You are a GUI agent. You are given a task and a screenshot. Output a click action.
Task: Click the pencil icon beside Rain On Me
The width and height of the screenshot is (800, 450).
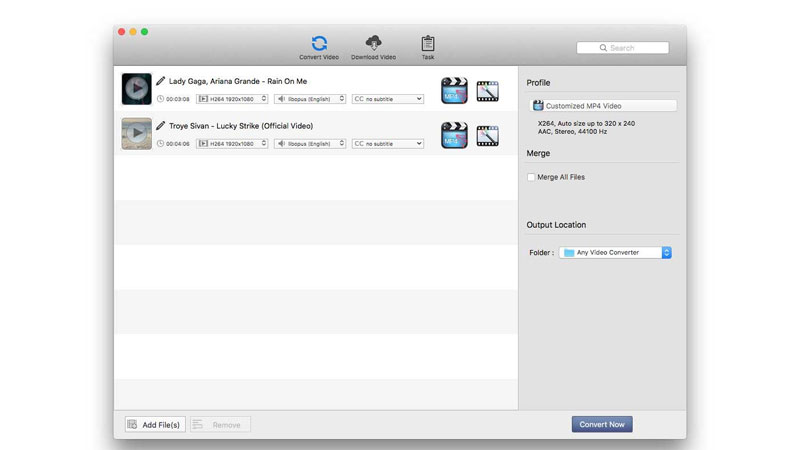[161, 81]
